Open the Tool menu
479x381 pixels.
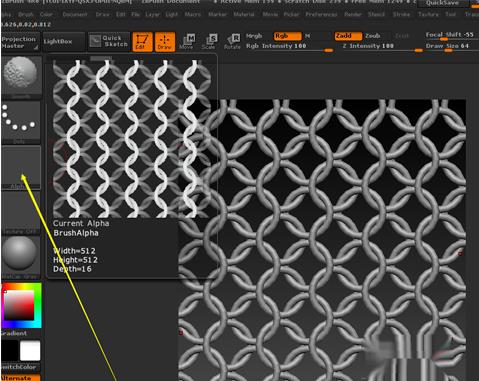pyautogui.click(x=450, y=15)
